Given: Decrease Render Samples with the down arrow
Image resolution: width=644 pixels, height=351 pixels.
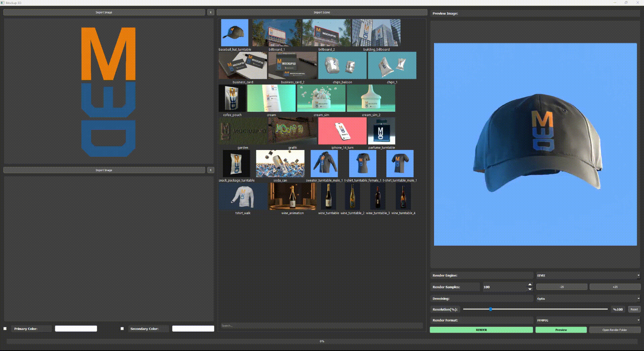Looking at the screenshot, I should coord(530,289).
